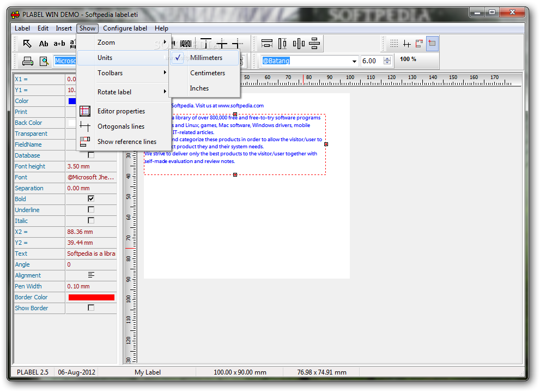Click the Separation 0.00 mm value
The image size is (540, 392).
point(91,188)
